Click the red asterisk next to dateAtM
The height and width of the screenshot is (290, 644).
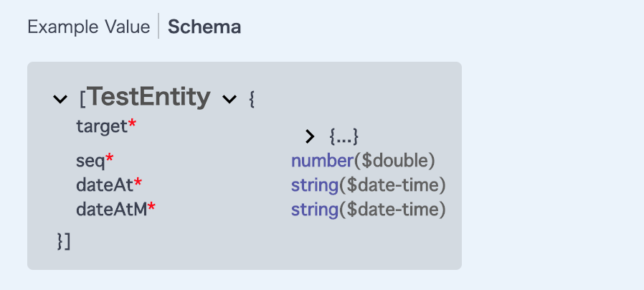coord(151,207)
